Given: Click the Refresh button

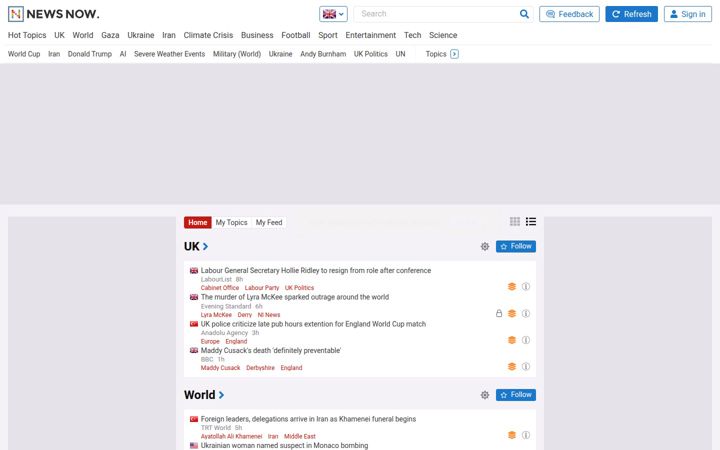Looking at the screenshot, I should coord(631,14).
